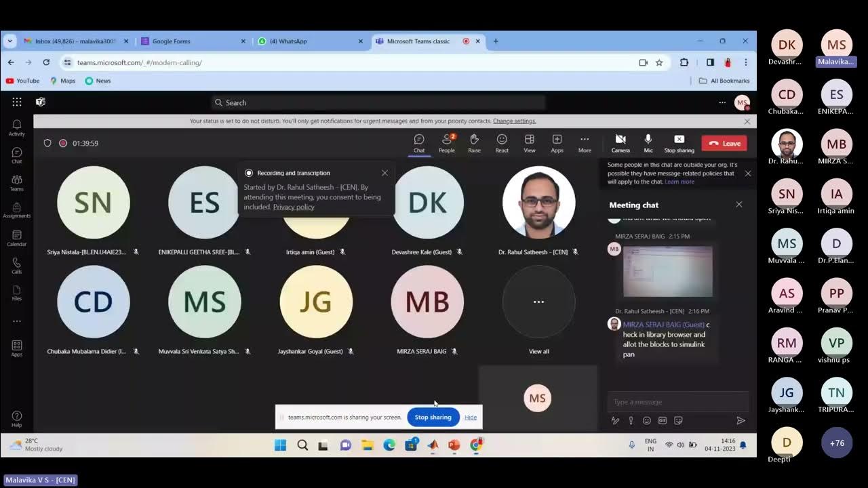Toggle the meeting Chat panel in toolbar
The width and height of the screenshot is (868, 488).
419,143
